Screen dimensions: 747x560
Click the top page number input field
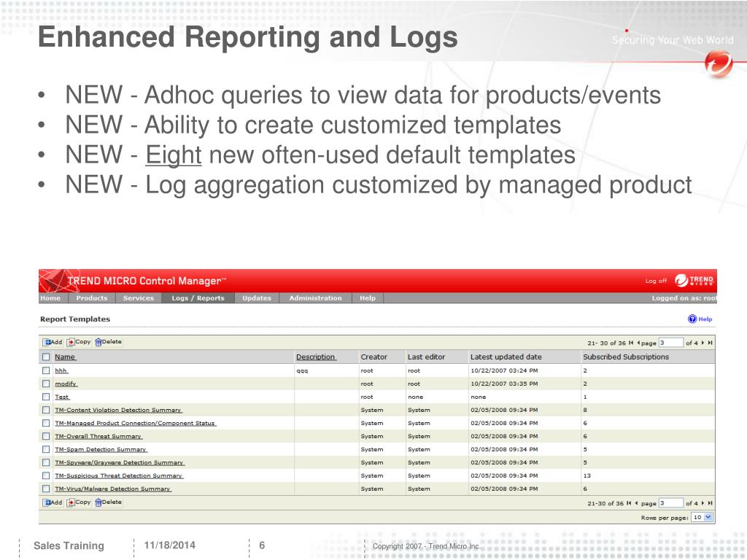[671, 343]
